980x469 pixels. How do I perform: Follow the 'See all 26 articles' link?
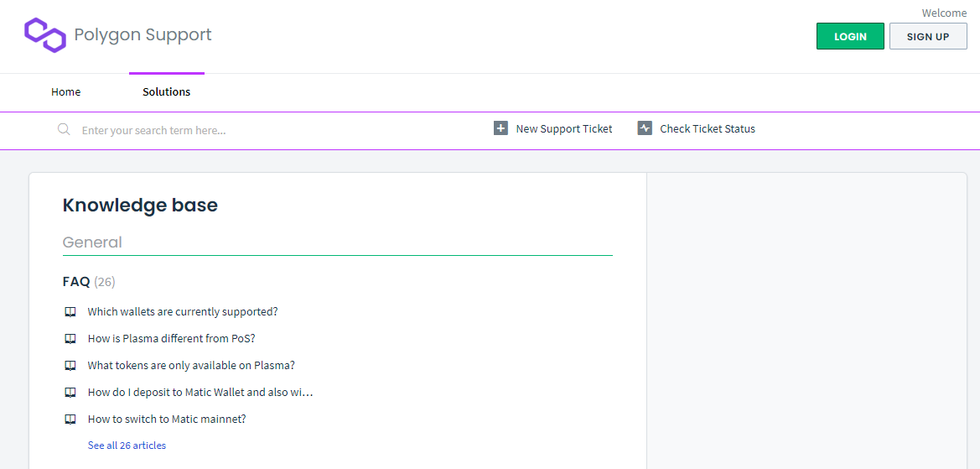[x=127, y=446]
